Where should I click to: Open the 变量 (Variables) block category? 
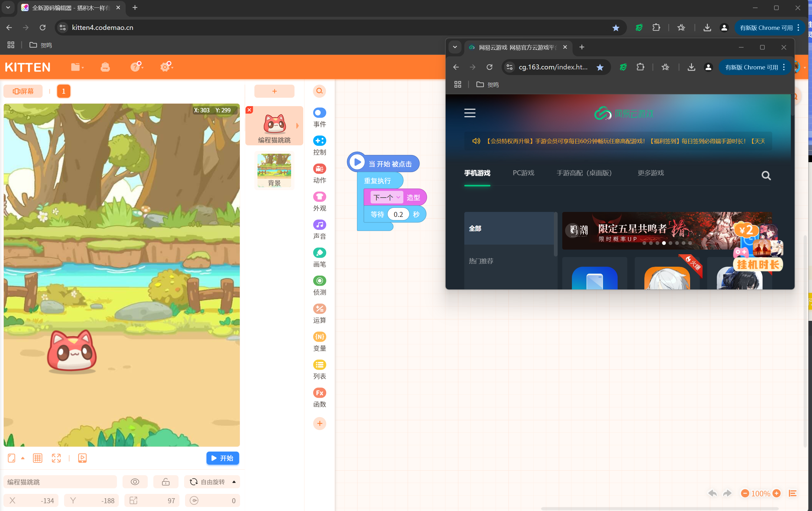tap(319, 342)
